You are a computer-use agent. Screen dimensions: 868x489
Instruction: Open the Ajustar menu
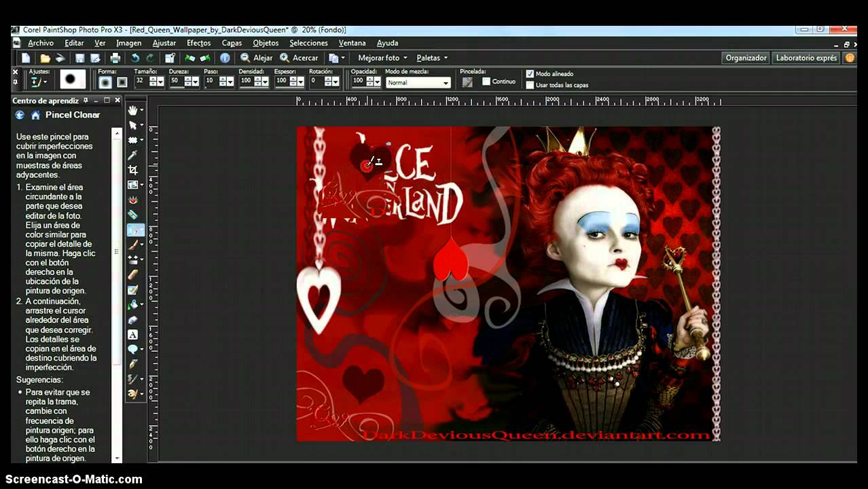pyautogui.click(x=164, y=43)
